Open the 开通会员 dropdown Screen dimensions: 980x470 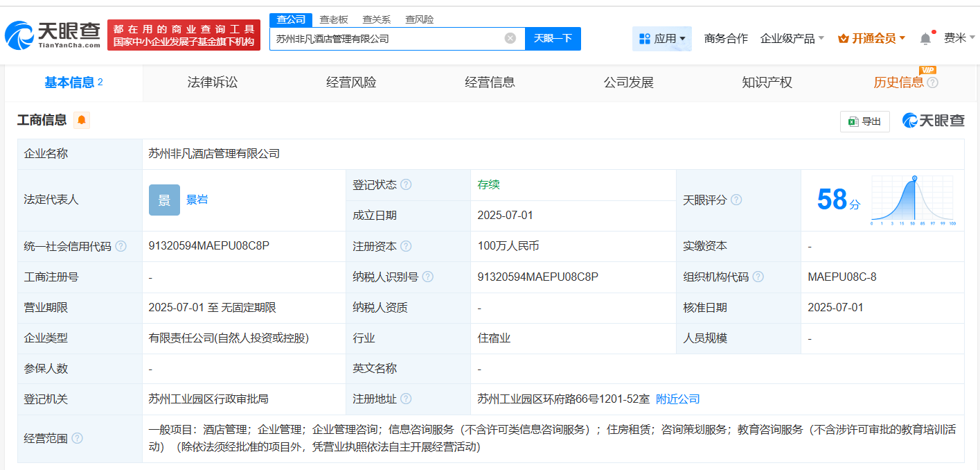click(871, 39)
